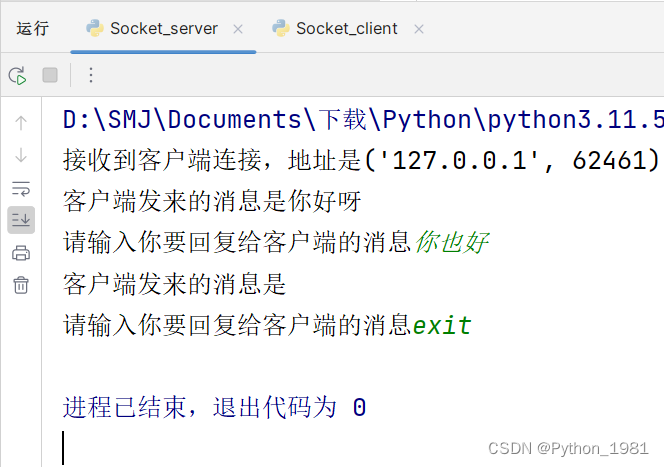Close the Socket_server run tab
Image resolution: width=664 pixels, height=467 pixels.
(x=238, y=29)
